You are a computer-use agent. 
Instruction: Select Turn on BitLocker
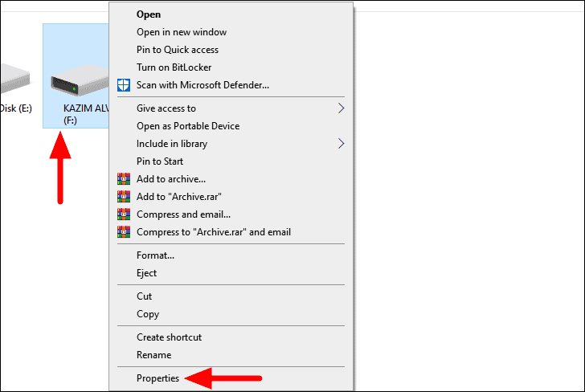(x=174, y=67)
